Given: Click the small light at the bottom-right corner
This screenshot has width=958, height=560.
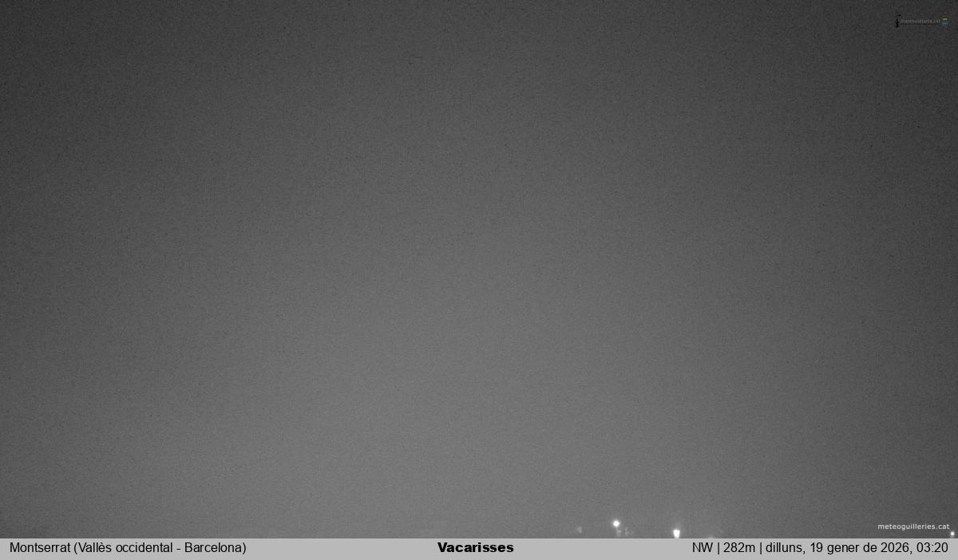Looking at the screenshot, I should 952,534.
